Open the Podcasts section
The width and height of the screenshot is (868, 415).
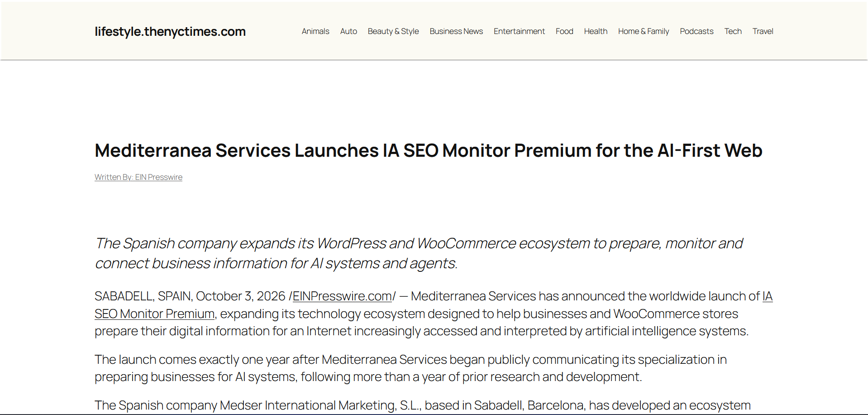[x=696, y=31]
